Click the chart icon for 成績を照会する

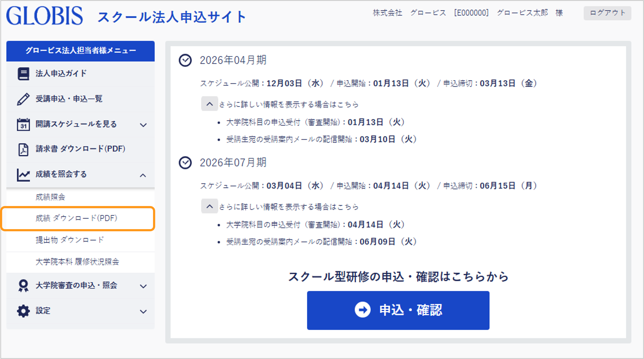tap(23, 175)
